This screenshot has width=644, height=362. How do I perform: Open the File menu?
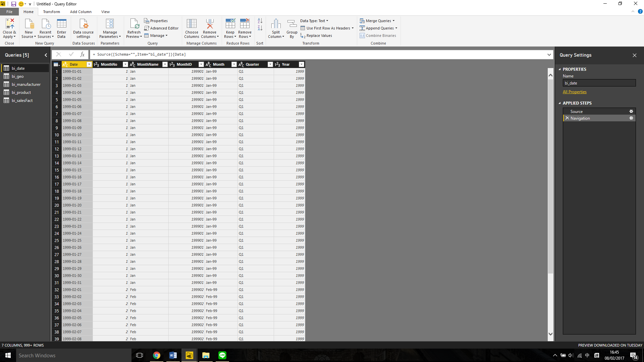[x=9, y=12]
